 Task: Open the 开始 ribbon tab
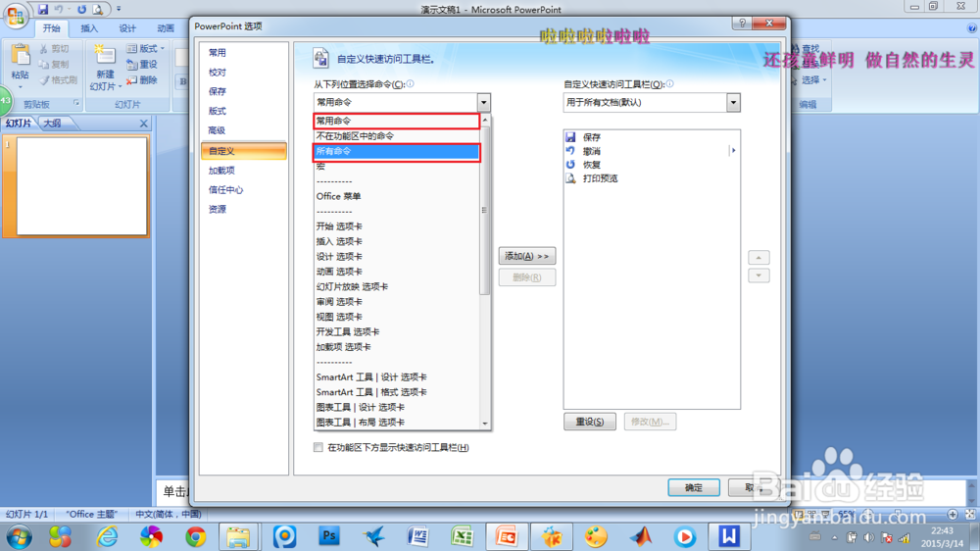(x=51, y=28)
